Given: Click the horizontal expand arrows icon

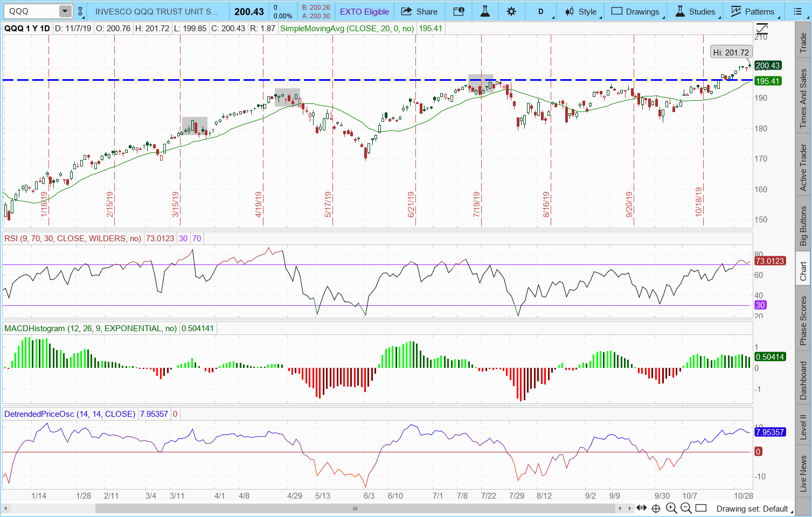Looking at the screenshot, I should pos(641,508).
